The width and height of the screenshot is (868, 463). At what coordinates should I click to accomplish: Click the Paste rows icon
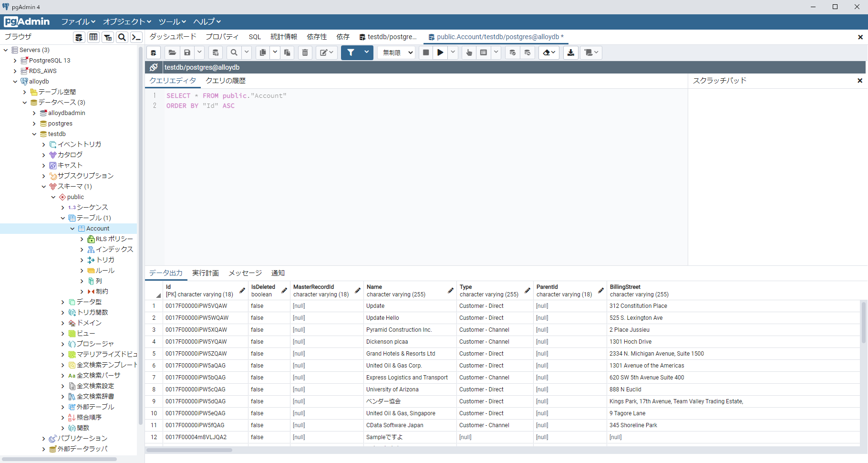[x=287, y=53]
